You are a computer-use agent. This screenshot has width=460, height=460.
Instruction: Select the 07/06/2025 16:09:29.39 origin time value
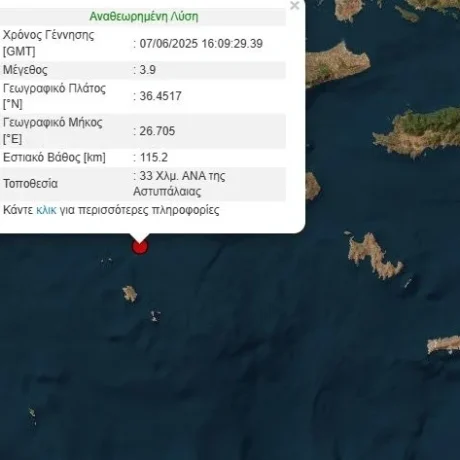click(x=201, y=44)
